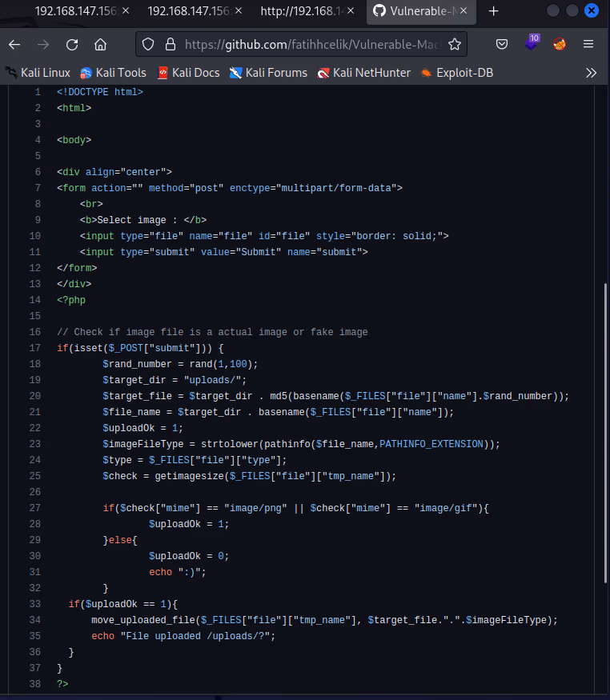Select code line number 27
Image resolution: width=610 pixels, height=700 pixels.
35,508
